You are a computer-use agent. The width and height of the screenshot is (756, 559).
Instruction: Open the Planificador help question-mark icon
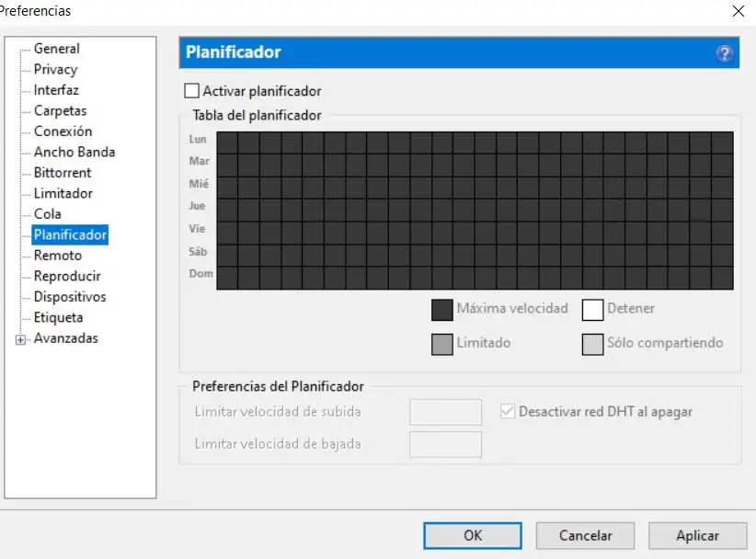point(724,53)
